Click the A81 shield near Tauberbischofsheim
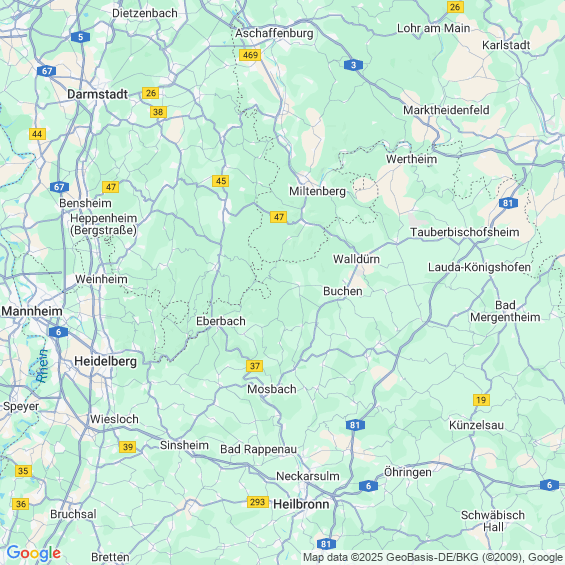This screenshot has height=565, width=565. tap(508, 203)
